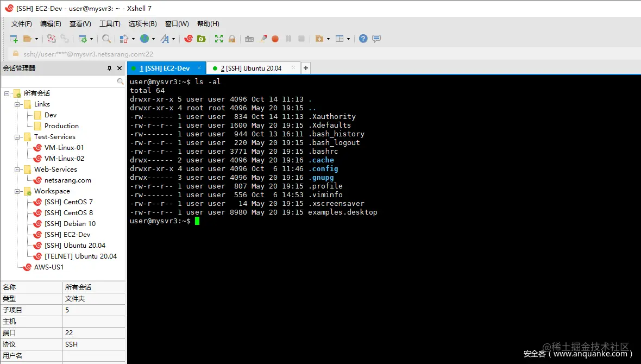Click the globe encoding icon

point(144,39)
